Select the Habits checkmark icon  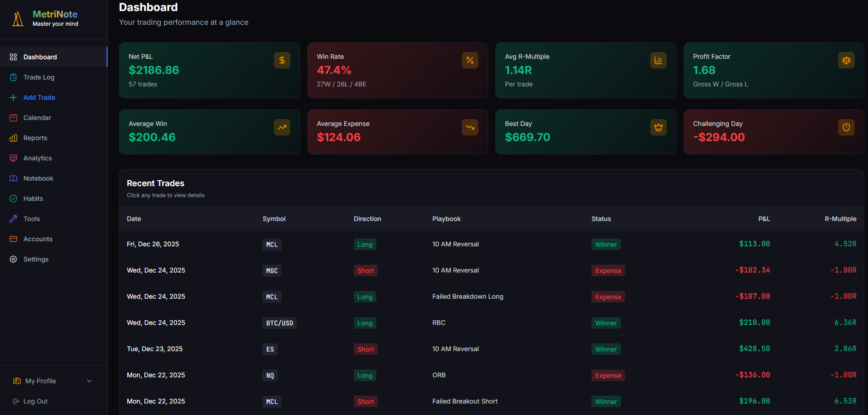(13, 199)
